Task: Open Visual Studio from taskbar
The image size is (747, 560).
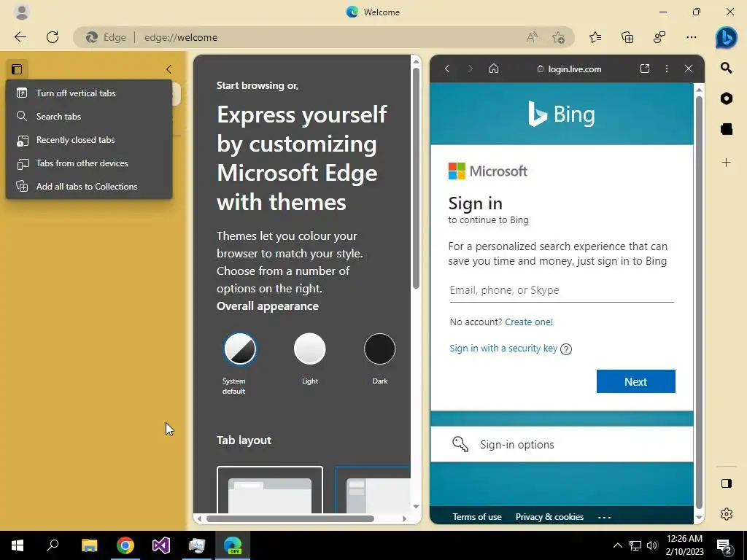Action: pos(161,545)
